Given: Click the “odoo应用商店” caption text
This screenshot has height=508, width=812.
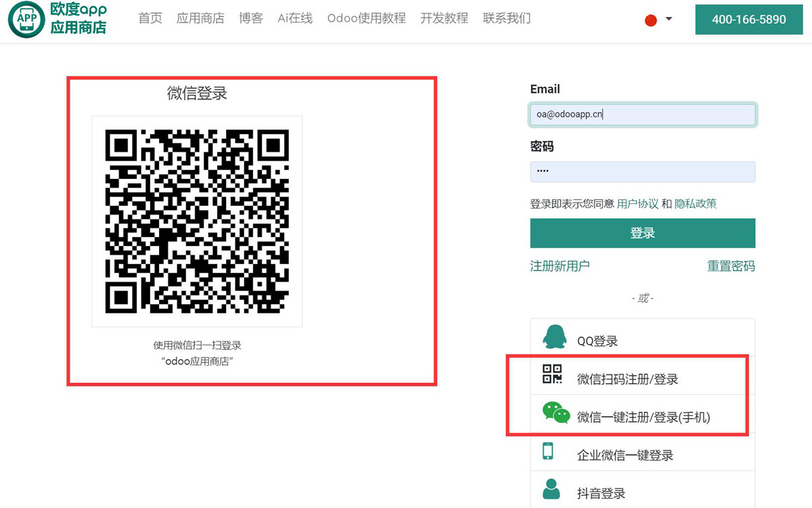Looking at the screenshot, I should pyautogui.click(x=197, y=362).
